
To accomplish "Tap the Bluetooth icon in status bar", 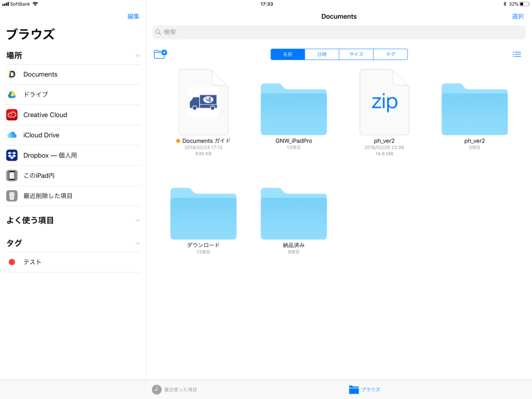I will (x=505, y=4).
